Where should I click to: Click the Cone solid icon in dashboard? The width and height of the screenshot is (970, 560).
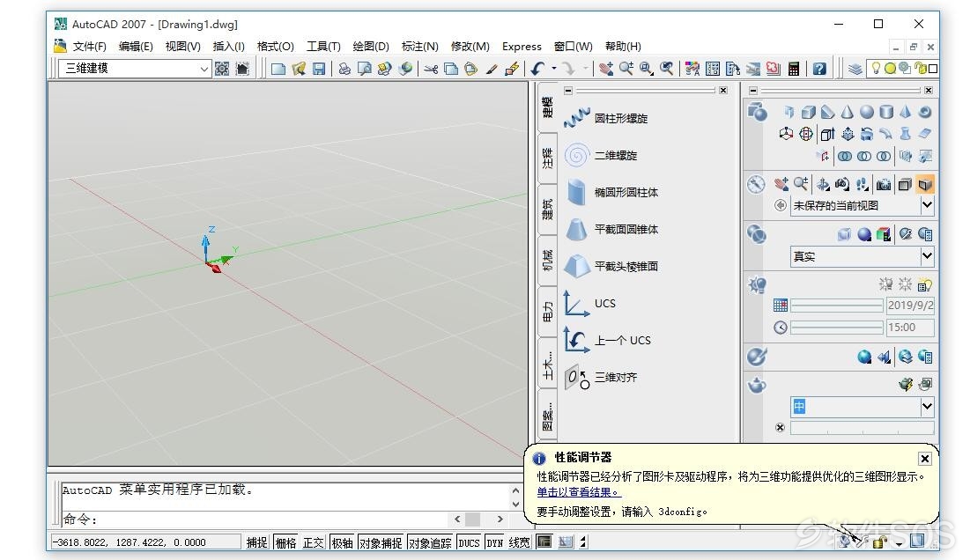pyautogui.click(x=847, y=112)
